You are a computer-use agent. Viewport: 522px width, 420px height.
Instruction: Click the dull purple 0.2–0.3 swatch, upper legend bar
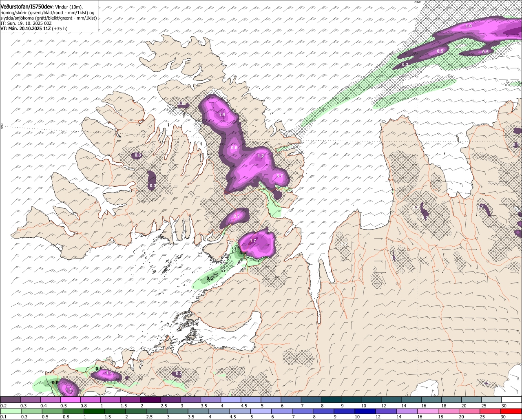tap(10, 400)
